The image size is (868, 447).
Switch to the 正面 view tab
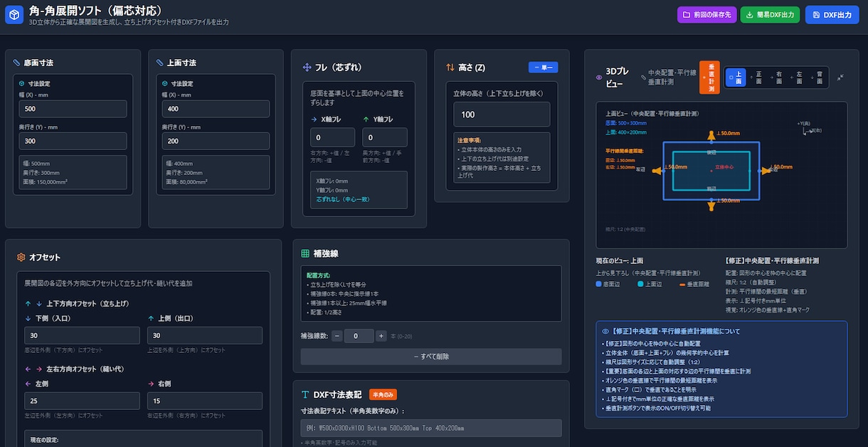pyautogui.click(x=756, y=78)
